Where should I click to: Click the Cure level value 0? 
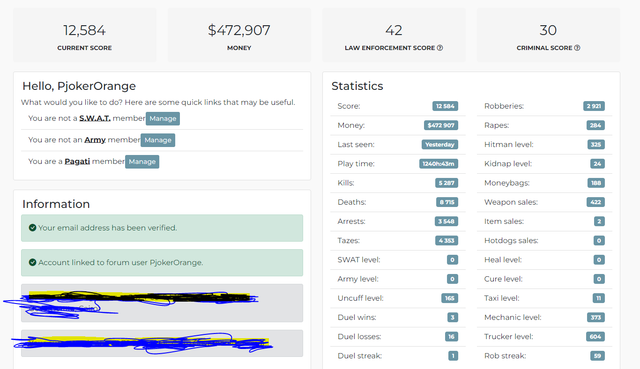[599, 279]
